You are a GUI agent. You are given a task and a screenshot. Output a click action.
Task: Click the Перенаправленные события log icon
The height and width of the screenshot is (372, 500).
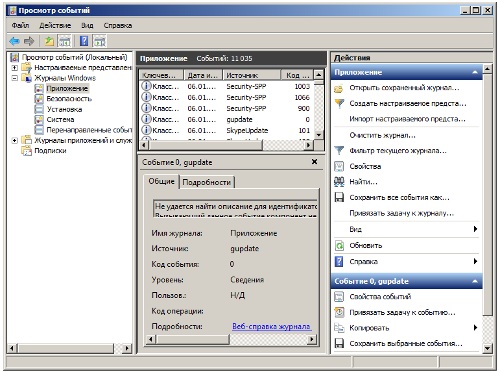click(39, 130)
